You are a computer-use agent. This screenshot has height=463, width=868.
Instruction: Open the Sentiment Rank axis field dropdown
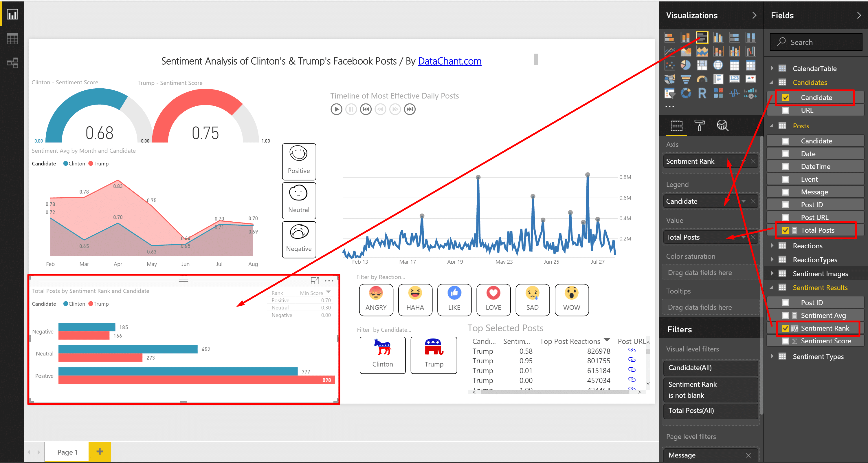coord(743,161)
